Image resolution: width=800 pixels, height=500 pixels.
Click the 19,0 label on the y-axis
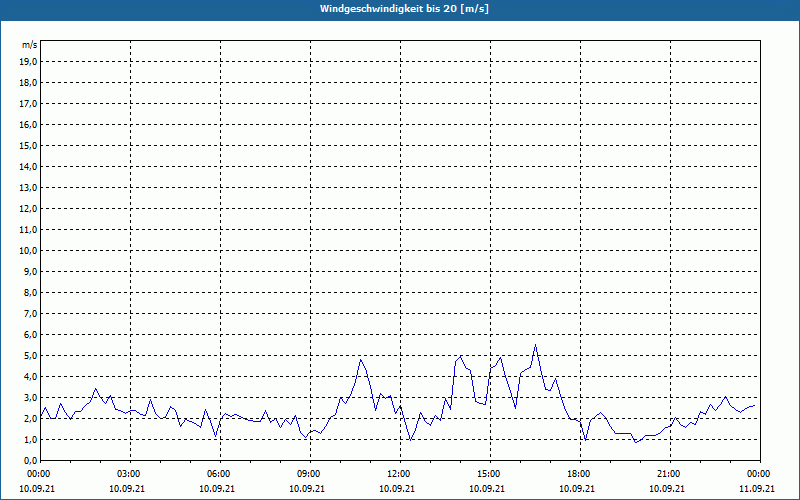click(29, 61)
